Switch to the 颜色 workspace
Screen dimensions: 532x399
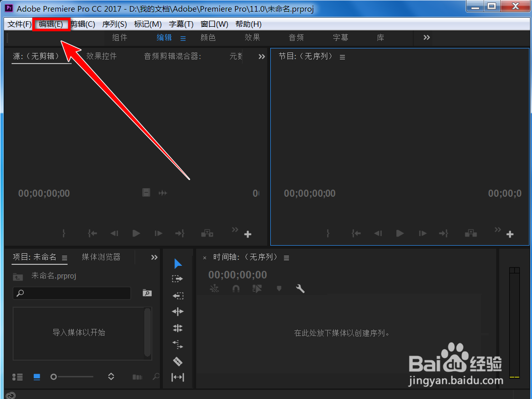tap(208, 37)
